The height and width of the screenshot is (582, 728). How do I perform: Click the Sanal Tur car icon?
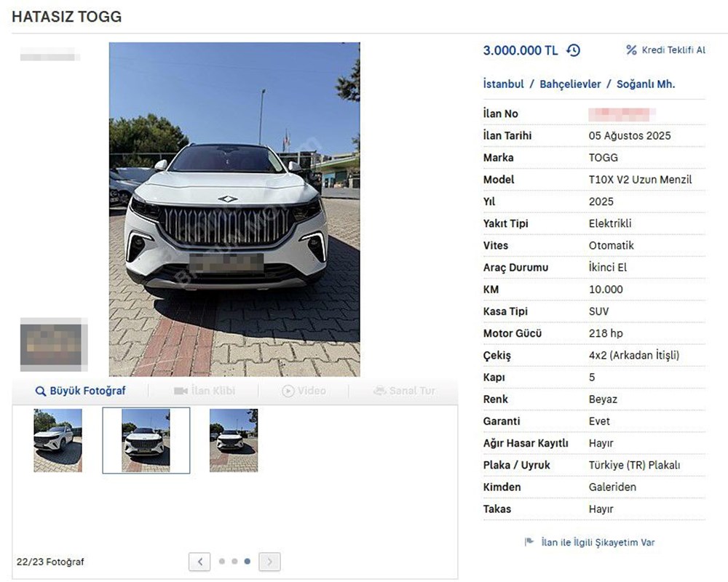[x=379, y=391]
